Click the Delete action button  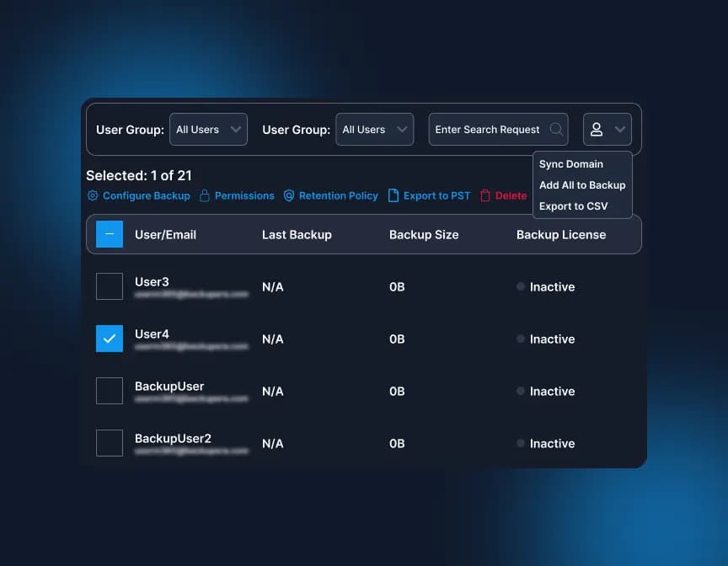tap(508, 195)
